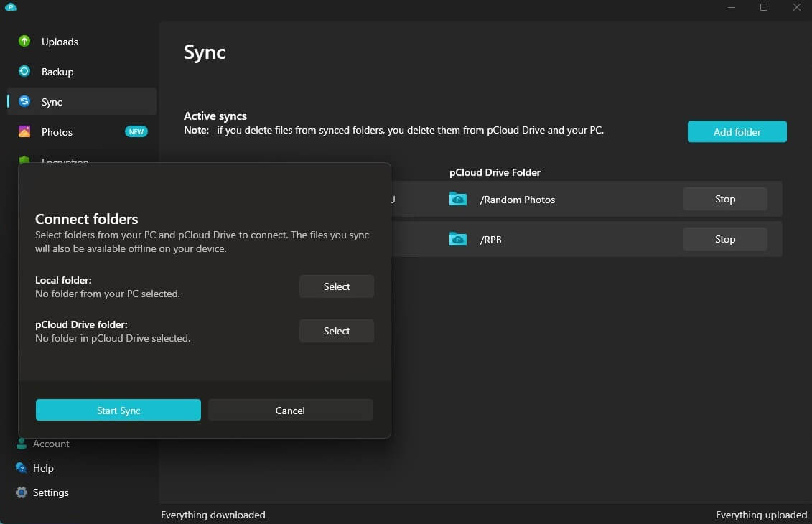
Task: Click Select next to Local folder
Action: tap(336, 286)
